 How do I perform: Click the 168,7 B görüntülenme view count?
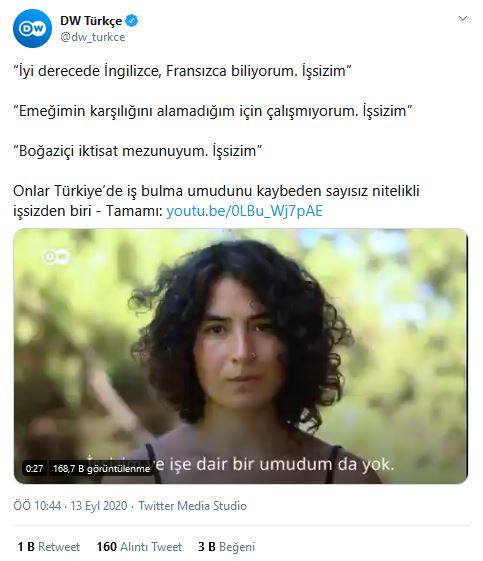point(101,468)
